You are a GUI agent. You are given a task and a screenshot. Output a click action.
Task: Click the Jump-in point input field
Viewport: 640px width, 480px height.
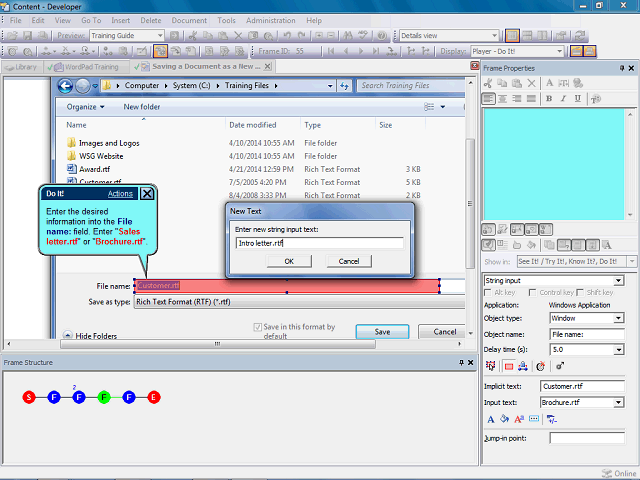pyautogui.click(x=587, y=438)
